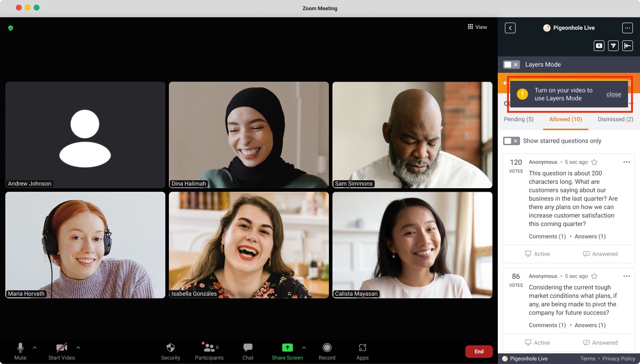Viewport: 640px width, 364px height.
Task: Click the Security shield icon
Action: 171,348
